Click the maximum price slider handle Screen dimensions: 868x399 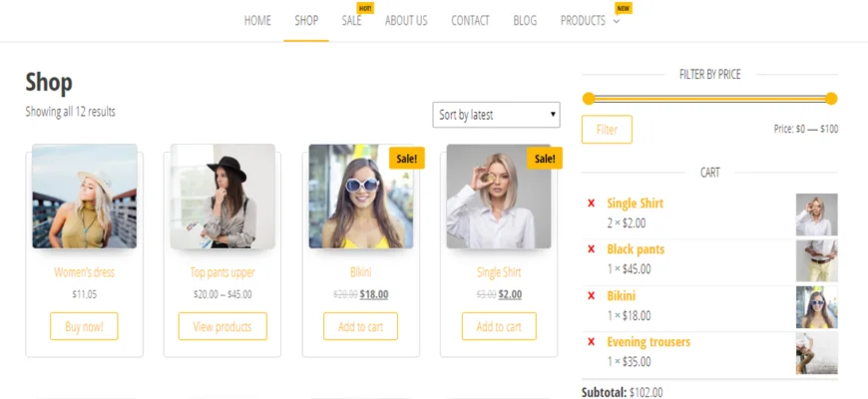pyautogui.click(x=831, y=99)
